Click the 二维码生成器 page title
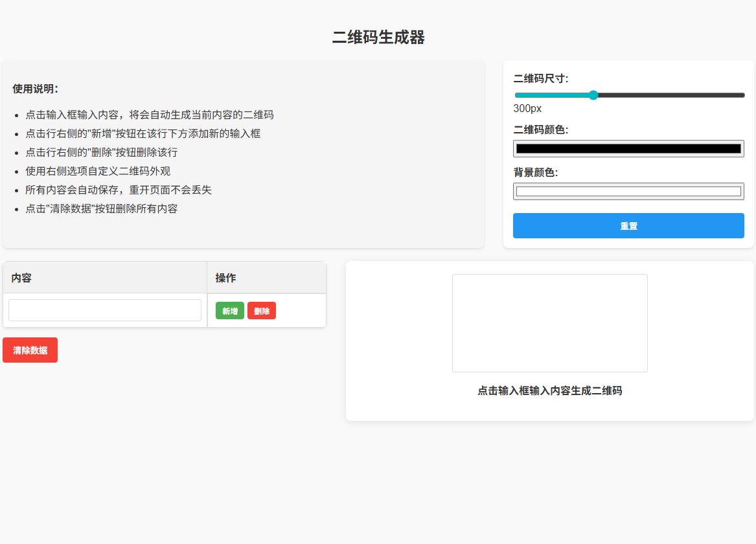Screen dimensions: 756x544 point(378,38)
